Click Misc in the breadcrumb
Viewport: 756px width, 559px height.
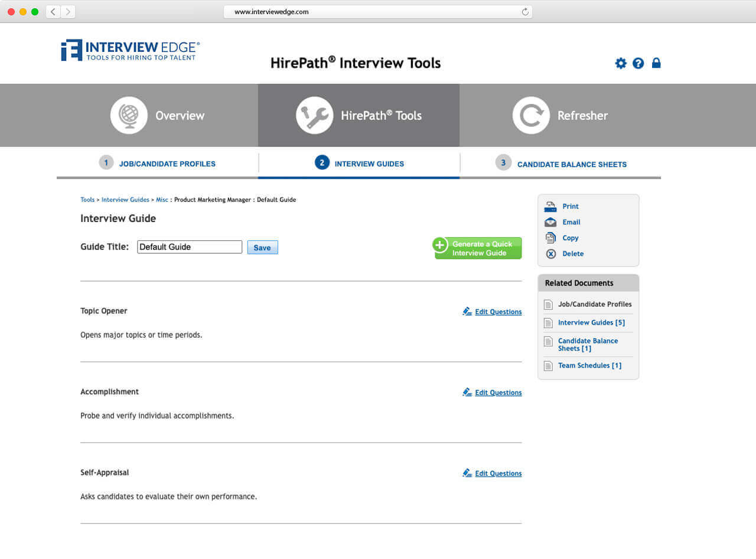[x=162, y=200]
